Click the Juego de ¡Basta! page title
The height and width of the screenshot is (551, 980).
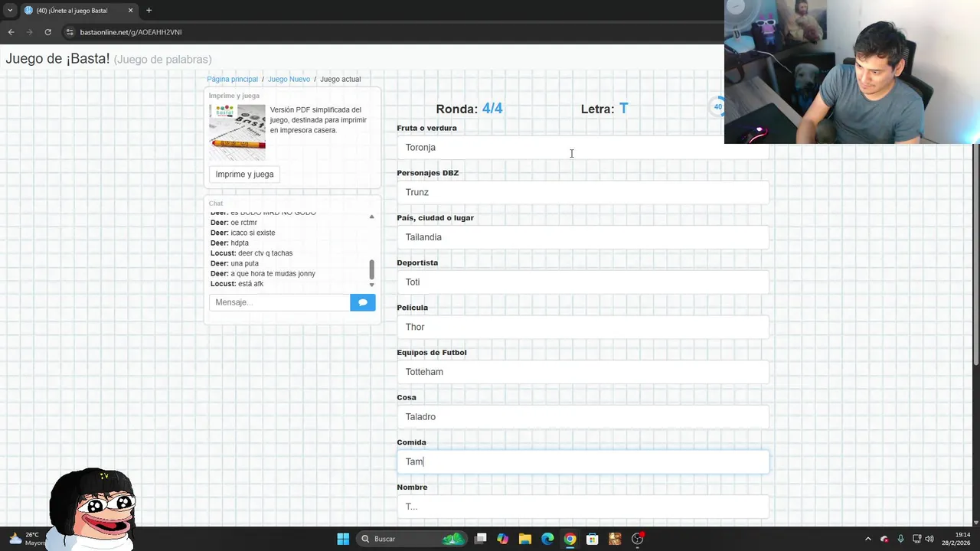[x=57, y=59]
